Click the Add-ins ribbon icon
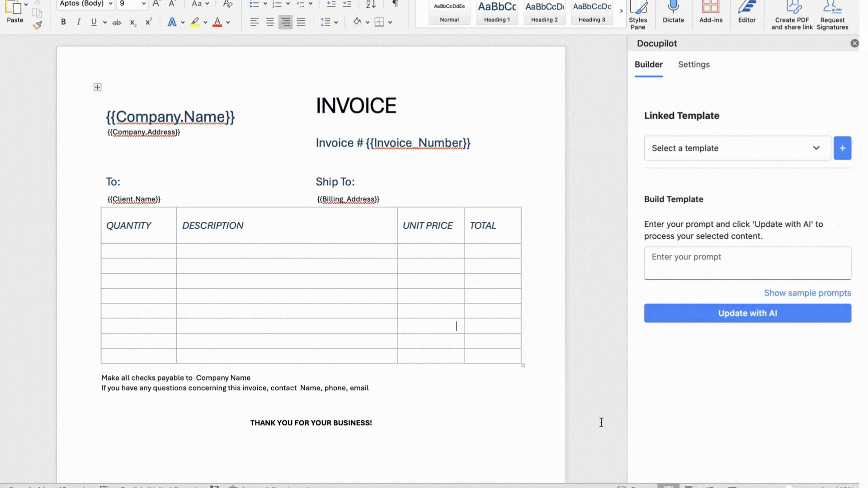The width and height of the screenshot is (868, 488). point(711,12)
